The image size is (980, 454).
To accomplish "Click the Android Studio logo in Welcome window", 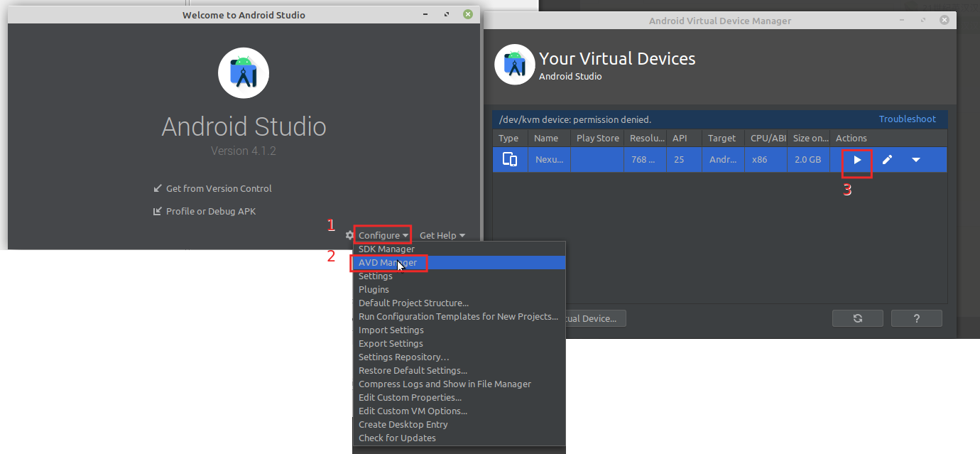I will 244,72.
